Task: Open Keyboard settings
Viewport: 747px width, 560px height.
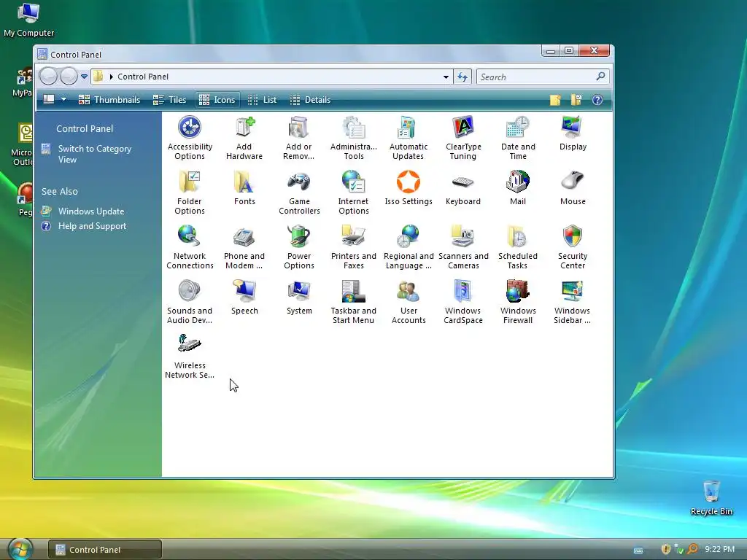Action: (x=463, y=189)
